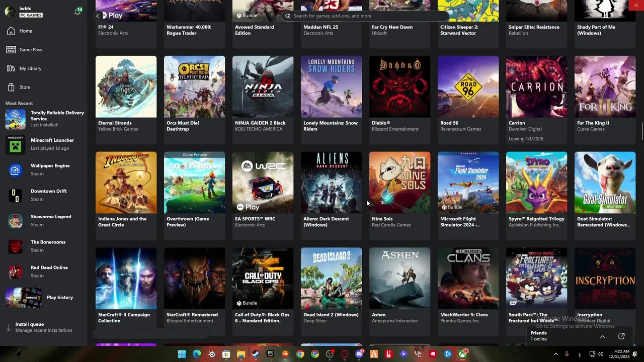Open the notifications bell in the sidebar
This screenshot has height=362, width=644.
coord(77,11)
